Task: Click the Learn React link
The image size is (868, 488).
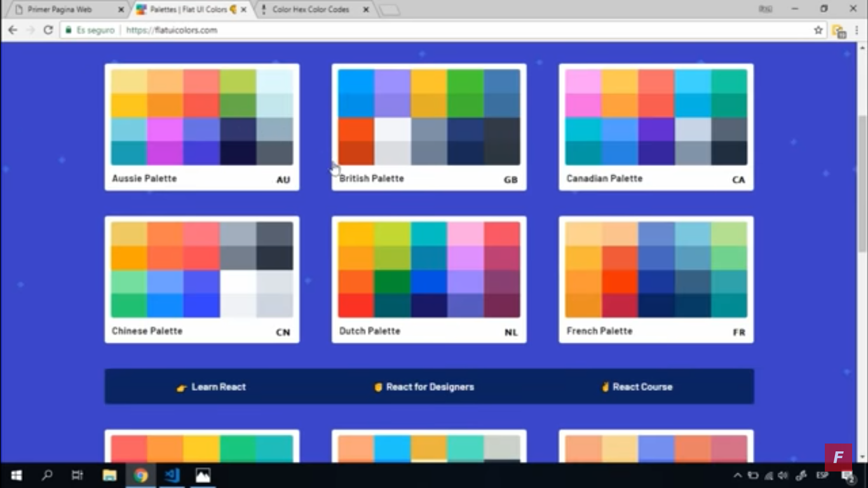Action: (212, 386)
